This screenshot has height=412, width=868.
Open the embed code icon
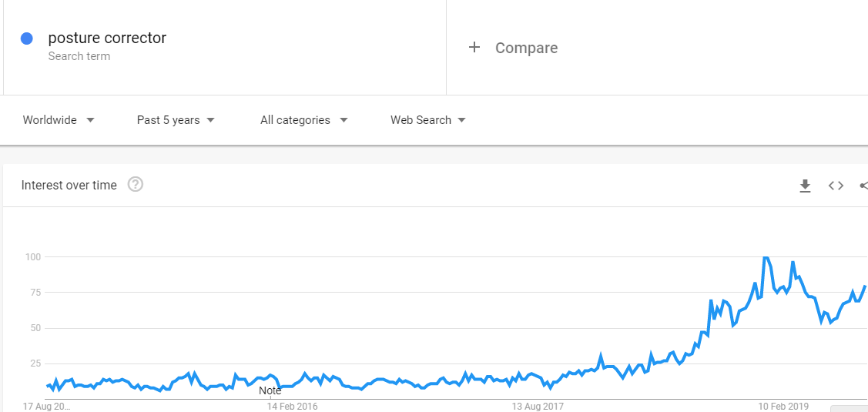[x=836, y=186]
